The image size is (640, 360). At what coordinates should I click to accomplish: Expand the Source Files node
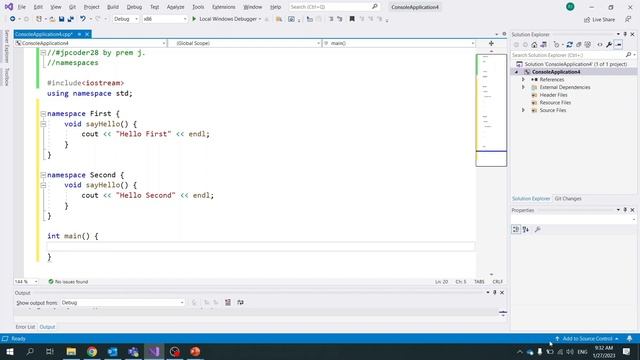pyautogui.click(x=523, y=110)
